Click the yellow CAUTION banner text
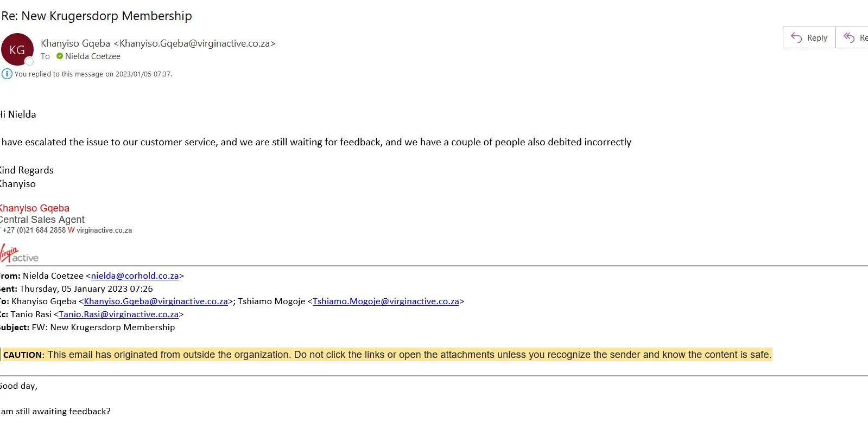This screenshot has width=868, height=430. 387,355
